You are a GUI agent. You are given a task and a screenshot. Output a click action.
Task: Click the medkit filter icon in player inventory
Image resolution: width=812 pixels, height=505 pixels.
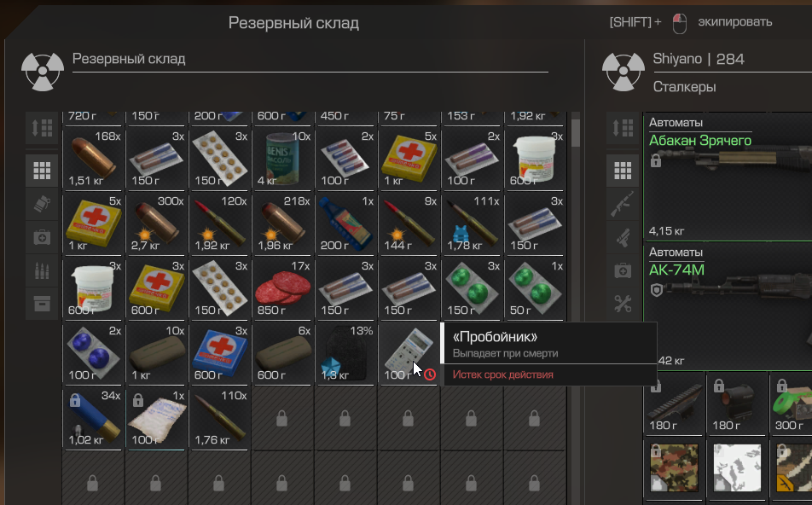pos(623,271)
